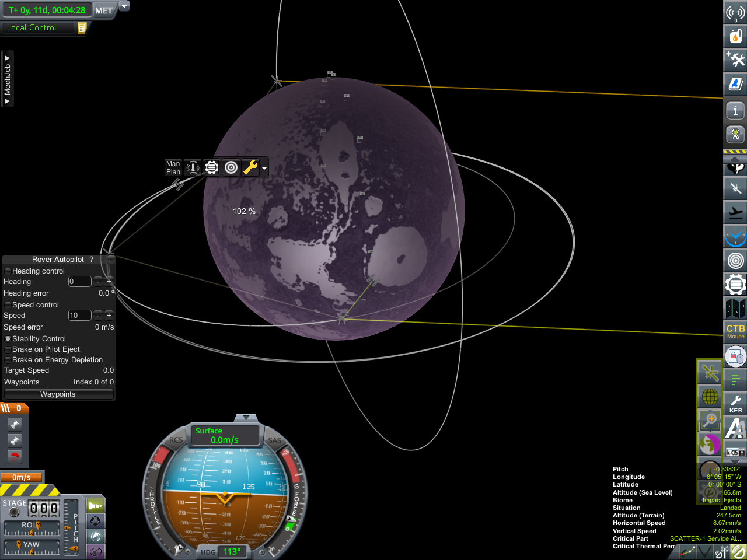747x560 pixels.
Task: Open the SCANsat globe grid map
Action: [710, 397]
